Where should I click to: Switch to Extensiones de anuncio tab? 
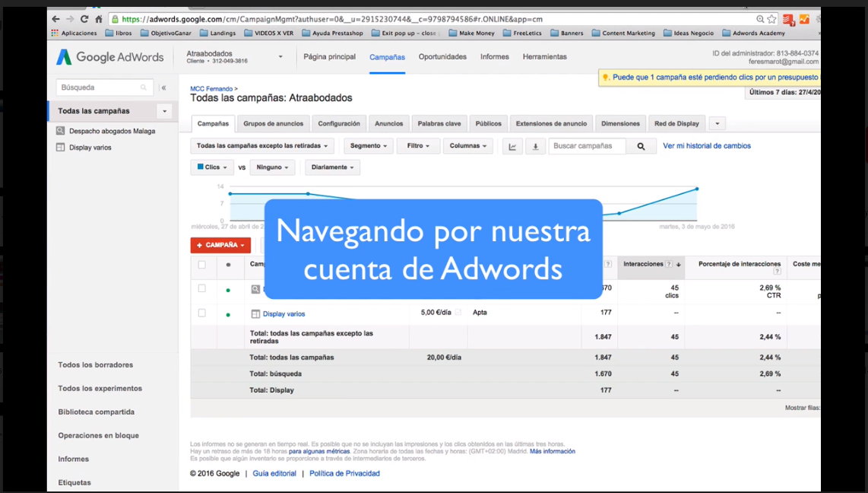(551, 123)
